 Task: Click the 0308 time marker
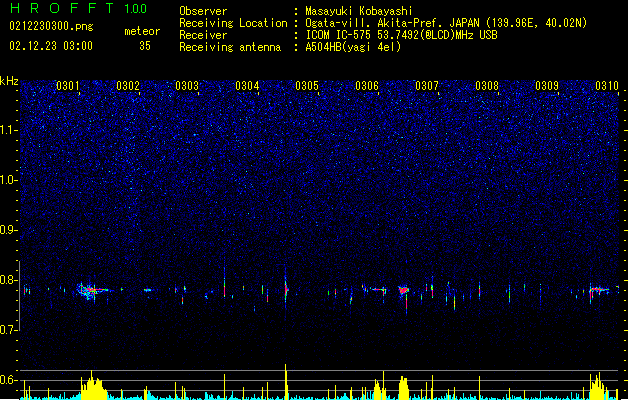[x=487, y=86]
